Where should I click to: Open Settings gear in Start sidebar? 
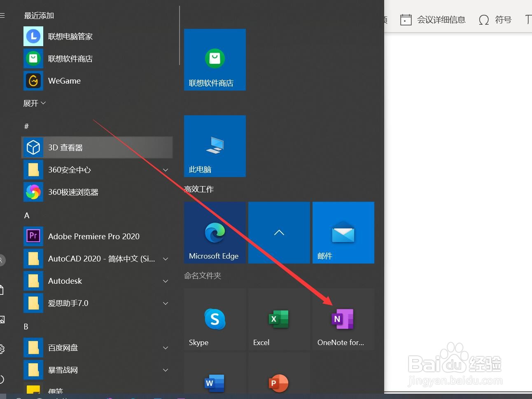(x=2, y=349)
